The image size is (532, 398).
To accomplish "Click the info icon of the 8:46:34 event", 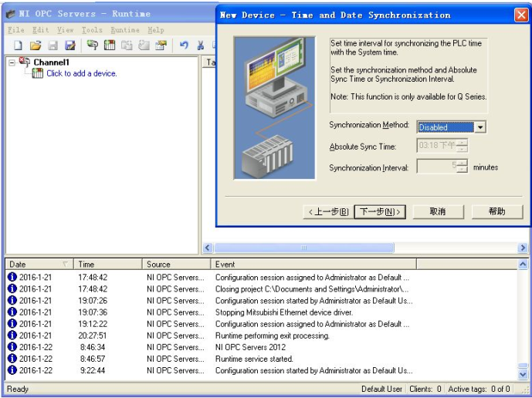I will coord(12,347).
